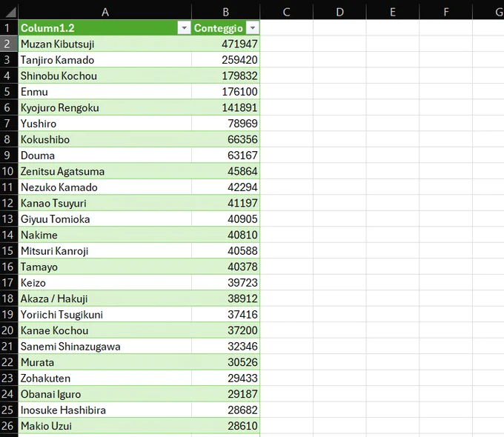This screenshot has height=437, width=504.
Task: Select the Nakime cell
Action: [105, 235]
